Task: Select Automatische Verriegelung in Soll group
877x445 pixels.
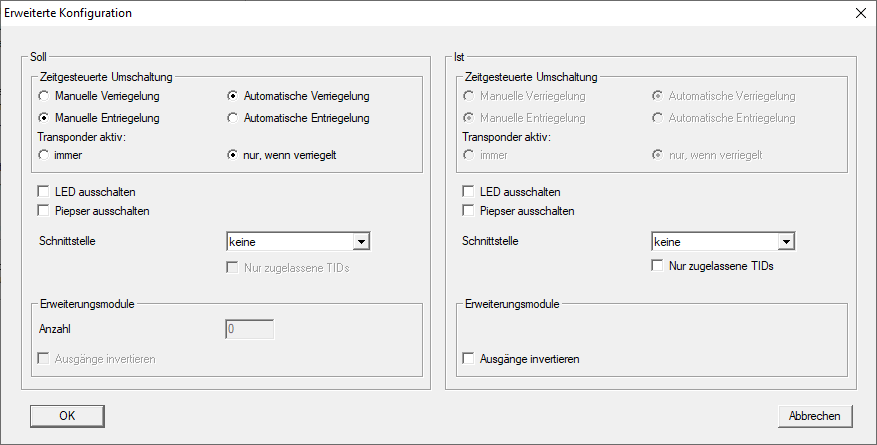Action: (x=233, y=96)
